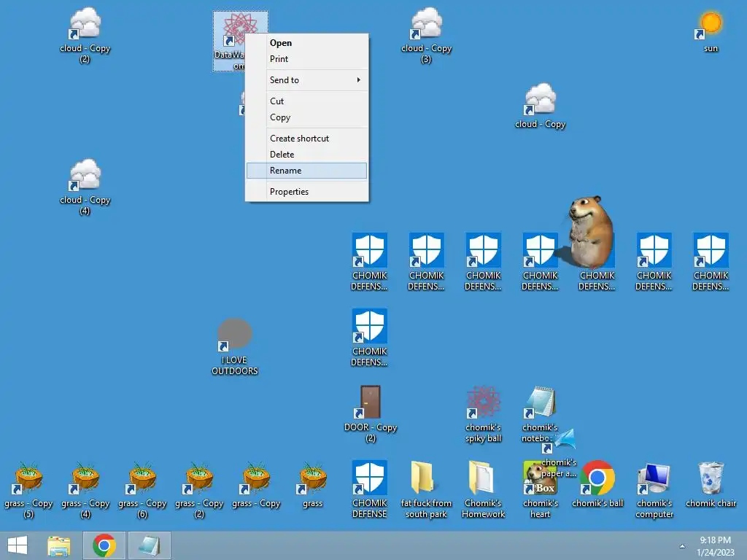Select the 'cloud - Copy (3)' desktop shortcut
This screenshot has height=560, width=747.
[426, 35]
